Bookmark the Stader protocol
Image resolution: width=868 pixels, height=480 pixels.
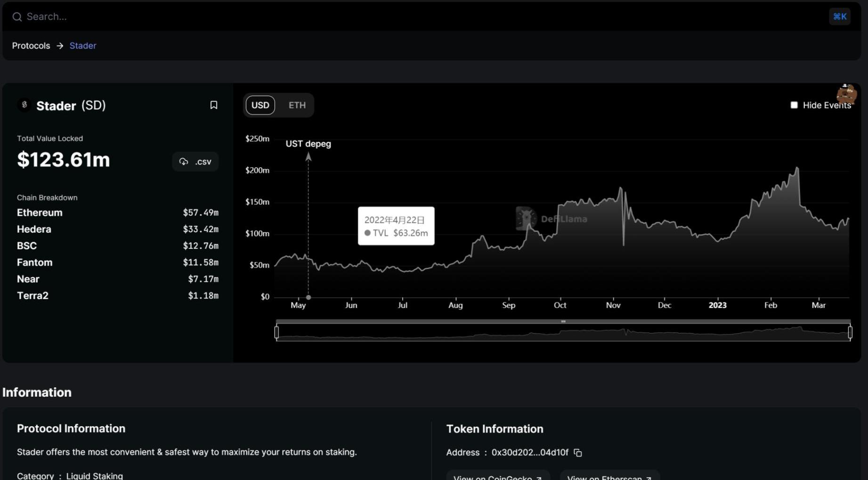pyautogui.click(x=213, y=105)
